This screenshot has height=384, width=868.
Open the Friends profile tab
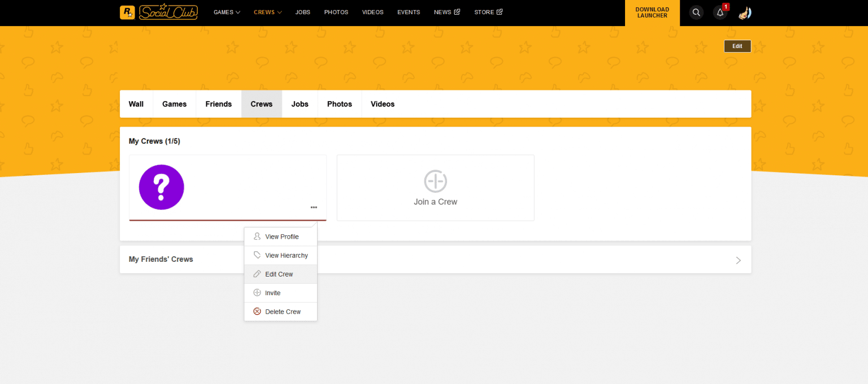[x=219, y=104]
